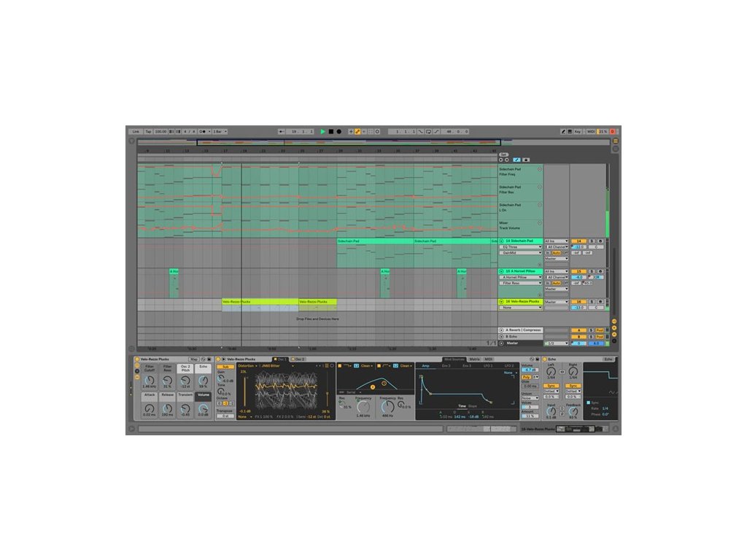The height and width of the screenshot is (560, 747).
Task: Switch to the Matrix tab
Action: [474, 359]
